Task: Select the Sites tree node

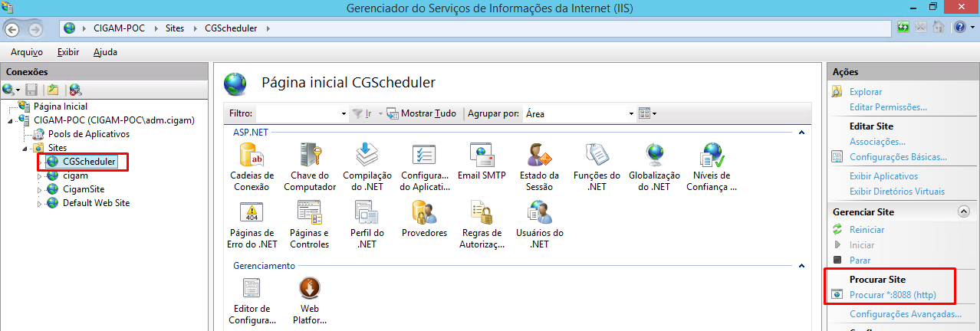Action: tap(58, 148)
